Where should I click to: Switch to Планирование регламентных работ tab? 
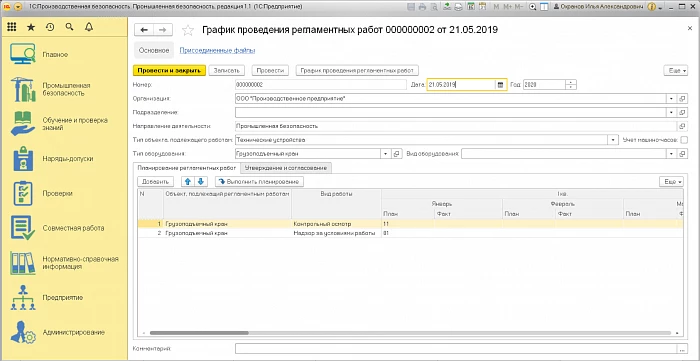click(x=187, y=168)
